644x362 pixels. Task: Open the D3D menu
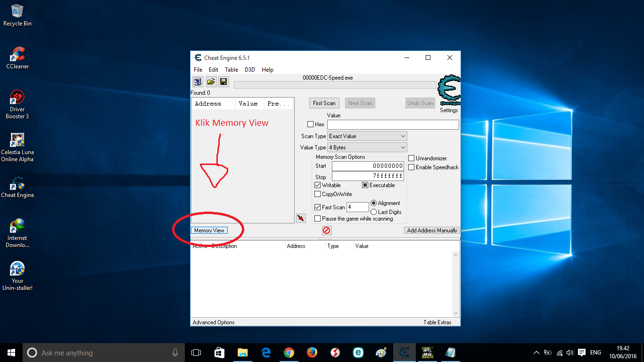[250, 70]
